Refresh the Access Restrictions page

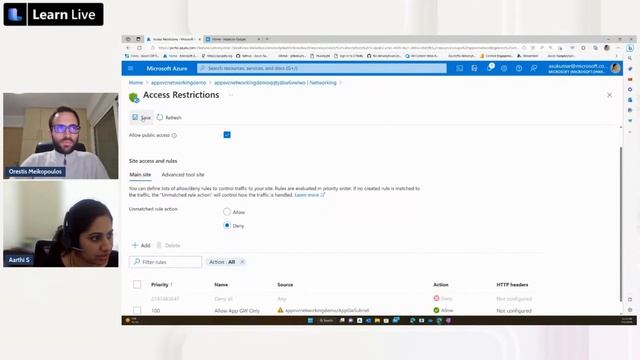pos(169,118)
